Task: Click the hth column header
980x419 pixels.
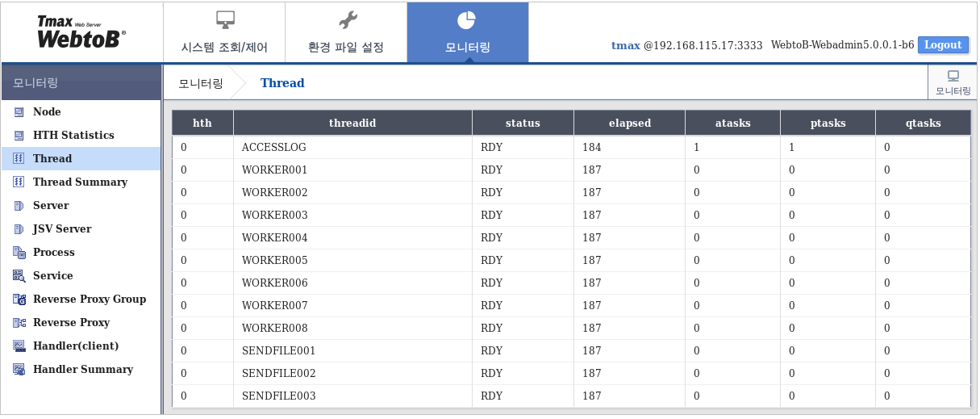Action: tap(202, 124)
